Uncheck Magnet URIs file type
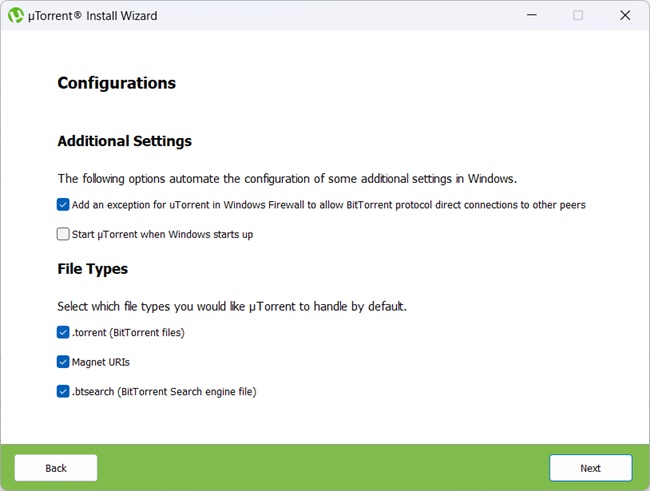 coord(63,362)
